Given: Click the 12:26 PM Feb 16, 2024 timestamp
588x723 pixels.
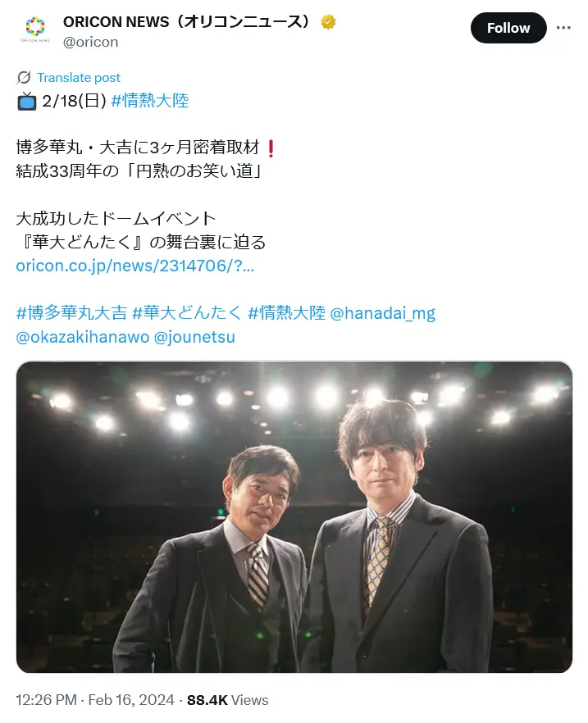Looking at the screenshot, I should click(95, 699).
